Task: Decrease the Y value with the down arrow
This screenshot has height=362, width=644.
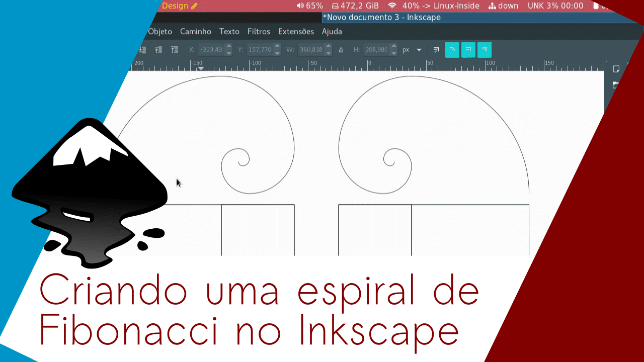Action: click(277, 53)
